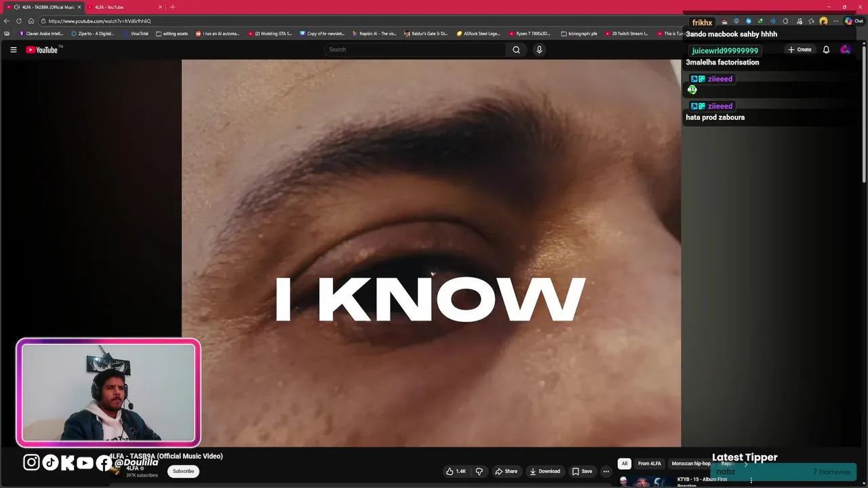Image resolution: width=868 pixels, height=488 pixels.
Task: Open the 20 Twitch Stream bookmark
Action: [x=627, y=33]
